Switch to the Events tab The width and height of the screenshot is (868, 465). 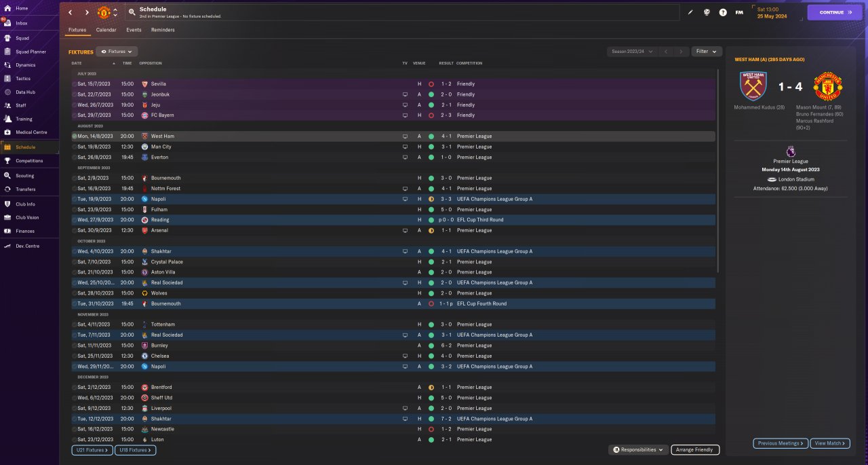[x=134, y=30]
